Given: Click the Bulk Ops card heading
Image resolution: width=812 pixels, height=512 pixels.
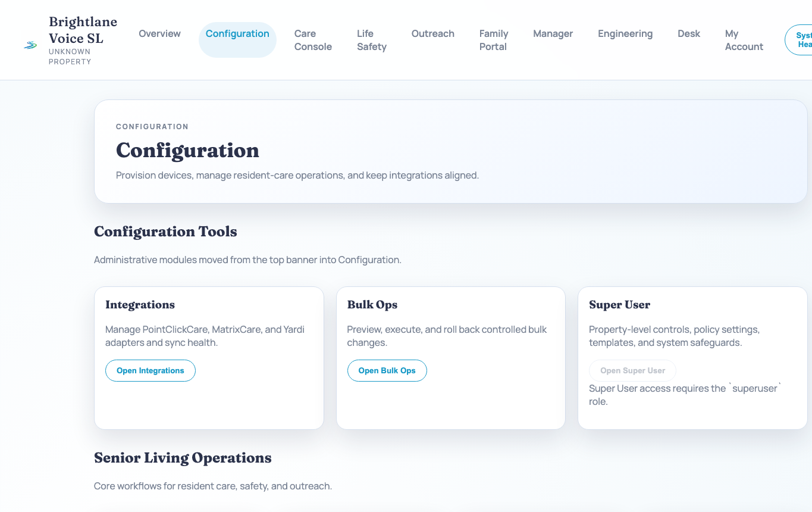Looking at the screenshot, I should coord(372,305).
